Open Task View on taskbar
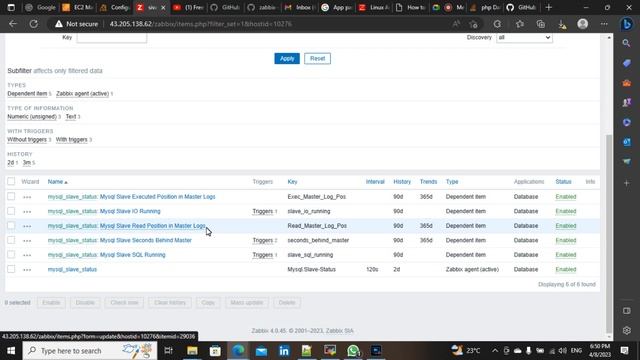640x360 pixels. click(168, 351)
